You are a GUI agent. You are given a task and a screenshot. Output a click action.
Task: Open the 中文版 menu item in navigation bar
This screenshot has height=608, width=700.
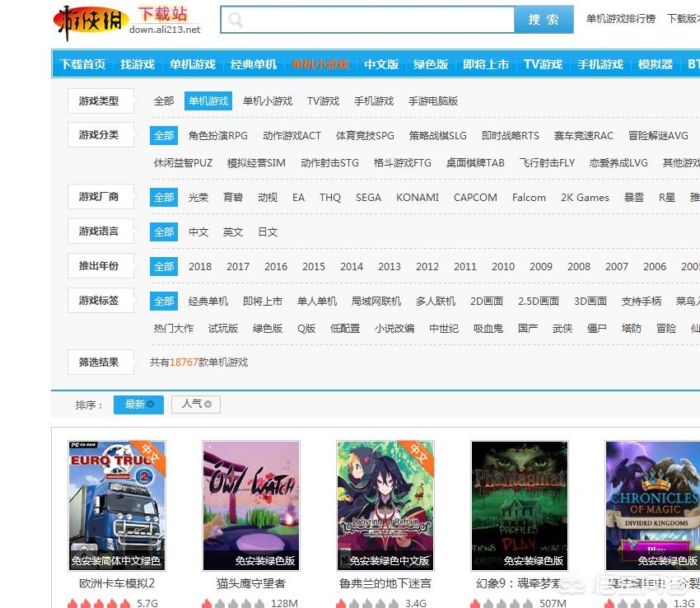click(381, 63)
